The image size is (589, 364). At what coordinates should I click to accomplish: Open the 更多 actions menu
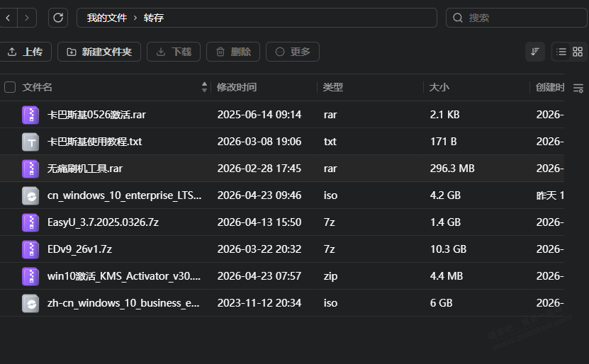(x=293, y=52)
